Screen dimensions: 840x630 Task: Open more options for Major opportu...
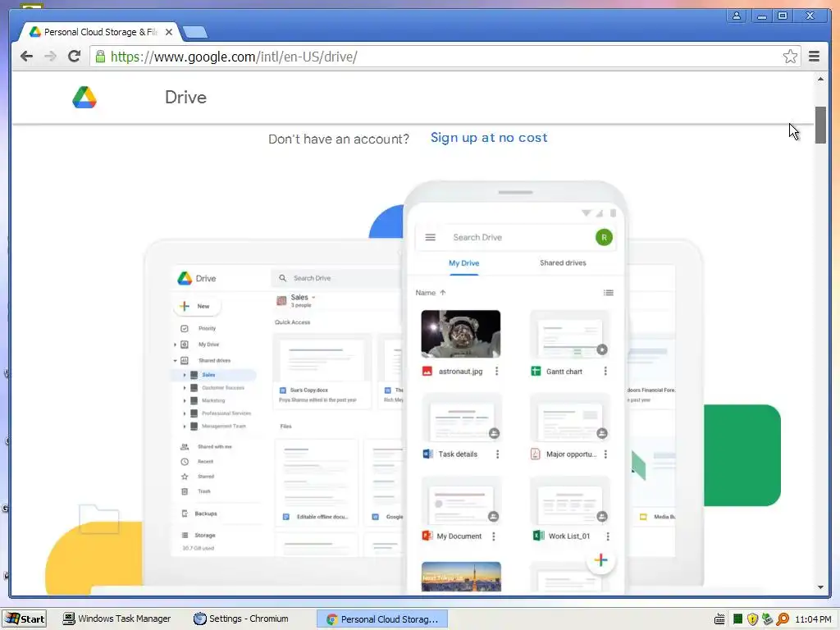(605, 454)
